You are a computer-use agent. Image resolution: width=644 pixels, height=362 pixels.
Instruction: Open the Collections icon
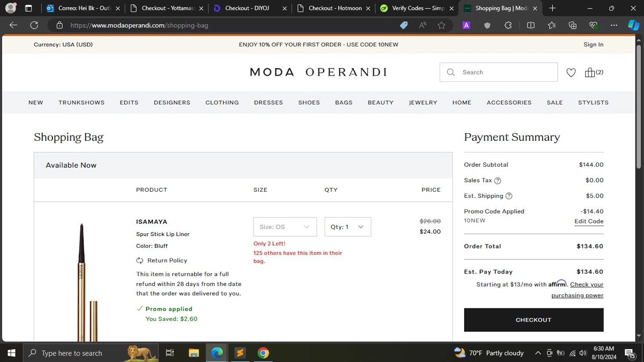[572, 25]
